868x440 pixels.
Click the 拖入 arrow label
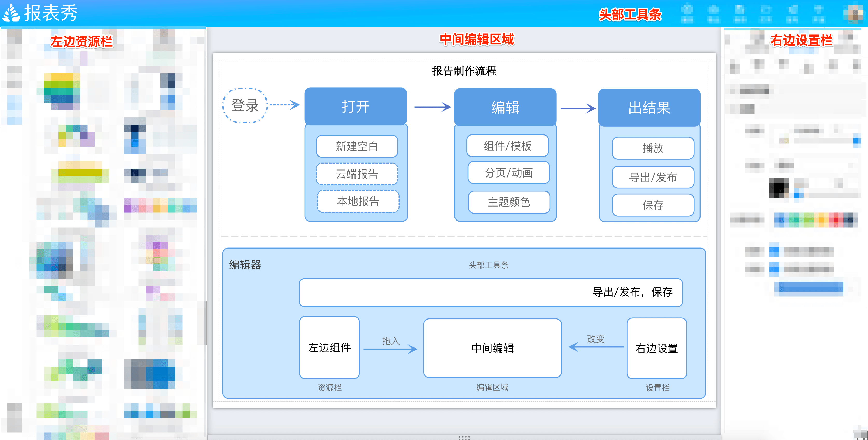coord(390,341)
